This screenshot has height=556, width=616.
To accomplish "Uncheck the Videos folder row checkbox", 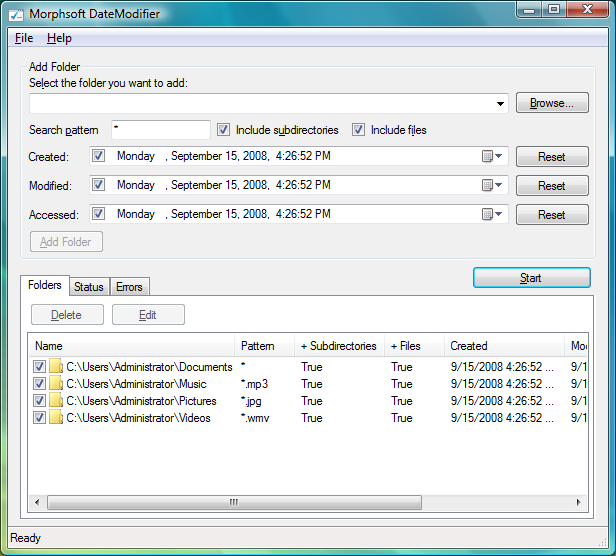I will [39, 418].
